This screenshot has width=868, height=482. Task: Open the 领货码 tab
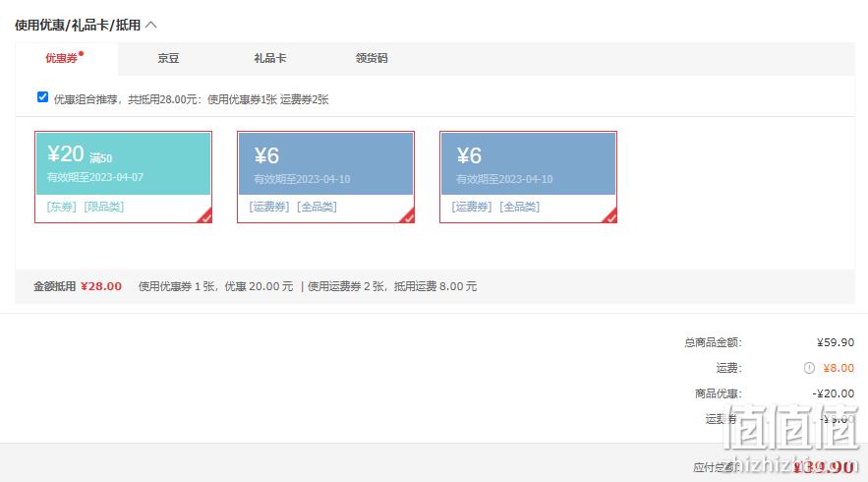click(372, 58)
